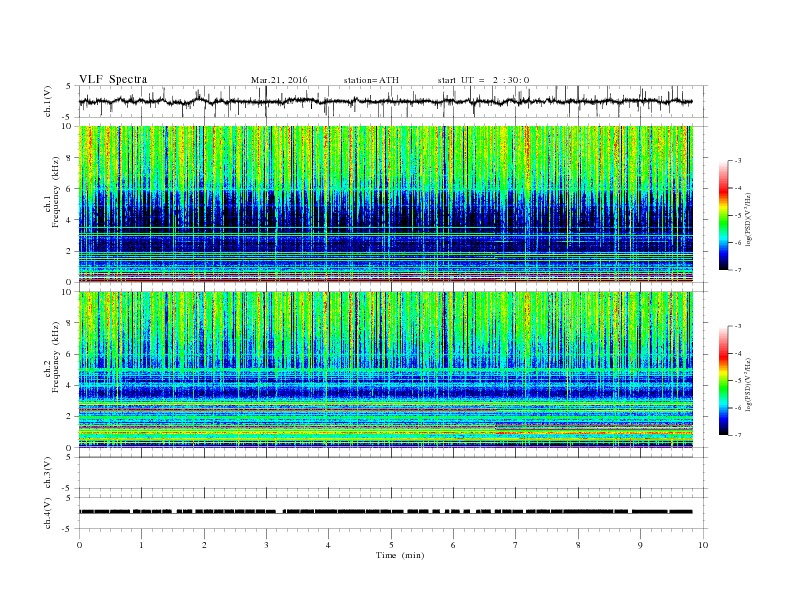The height and width of the screenshot is (612, 792).
Task: Click the "start UT = 2:30:0" label
Action: click(x=483, y=80)
